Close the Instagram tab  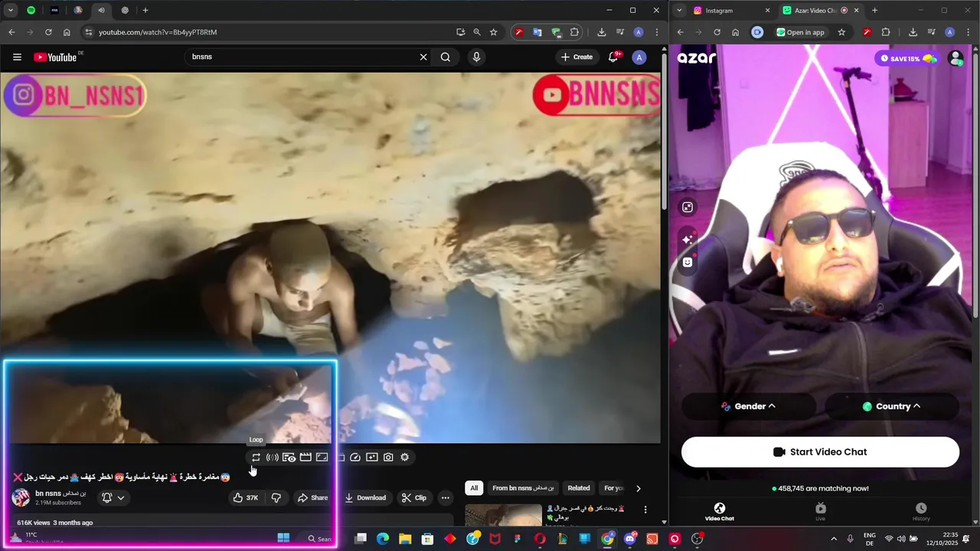coord(768,11)
